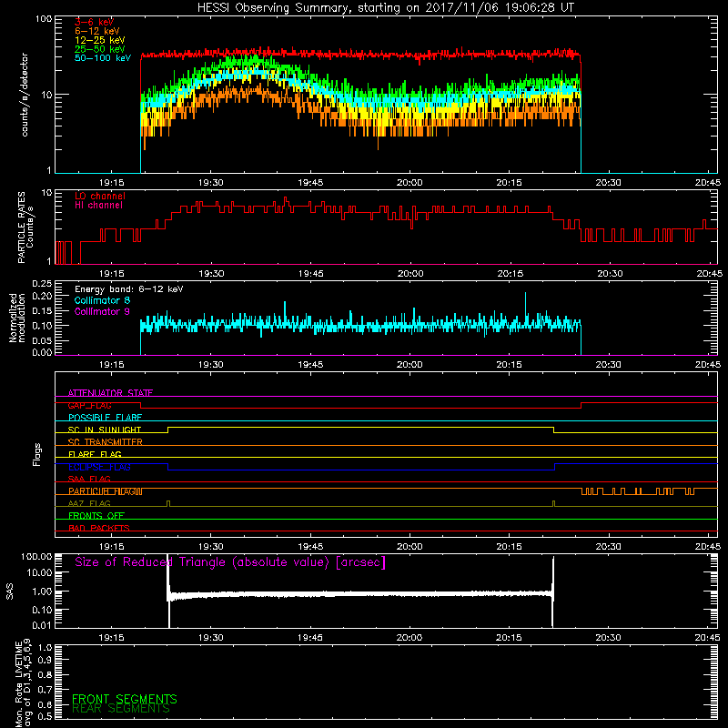Click the 0.25 tick on modulation axis
Viewport: 728px width, 728px height.
pos(42,283)
